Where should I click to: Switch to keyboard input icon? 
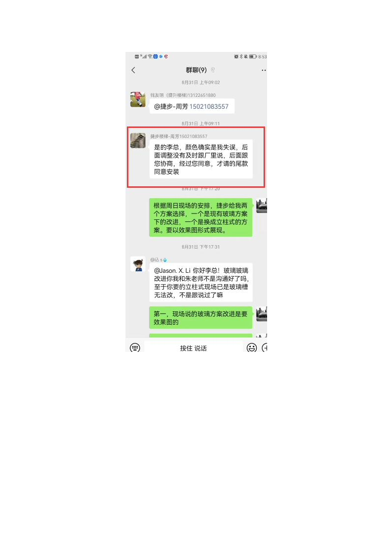pyautogui.click(x=135, y=347)
